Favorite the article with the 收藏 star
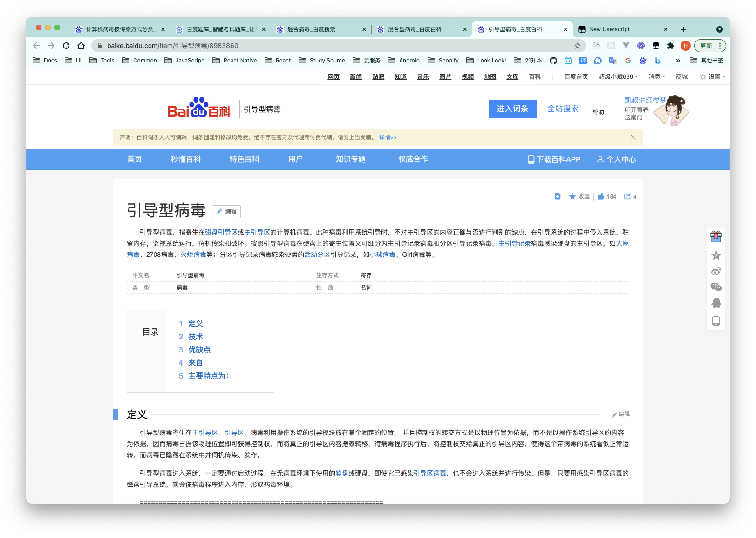Viewport: 756px width, 538px height. 579,197
